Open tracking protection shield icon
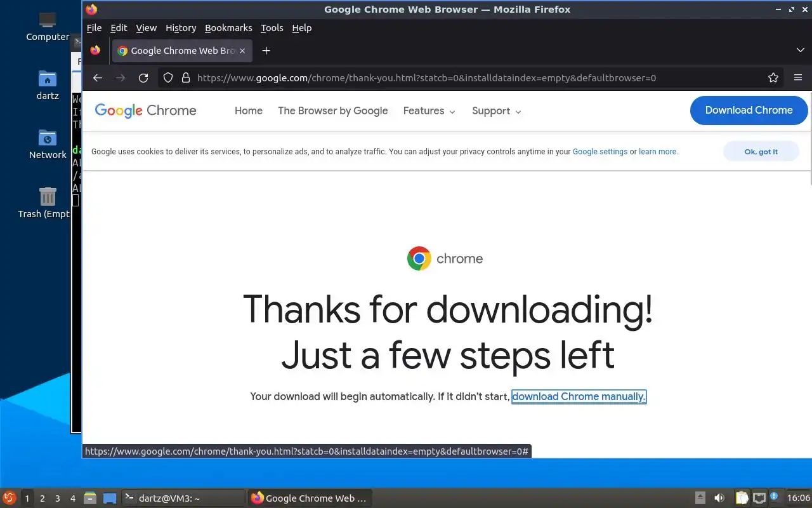 tap(168, 77)
